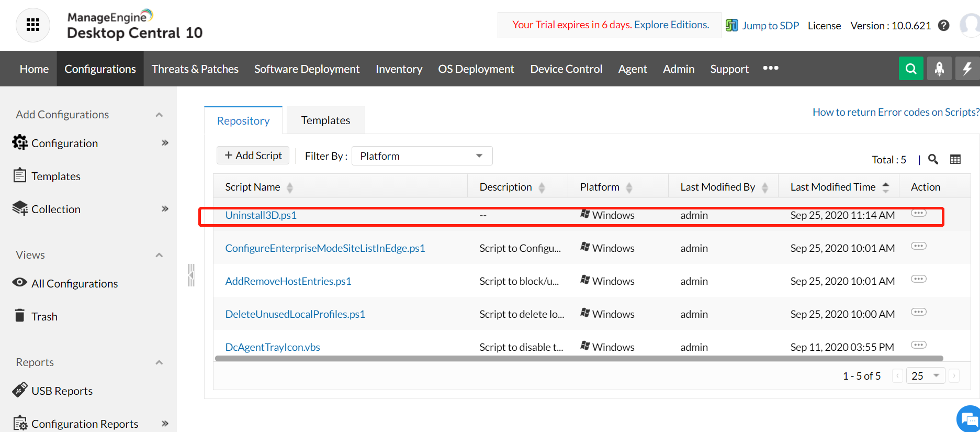Screen dimensions: 980x432
Task: Open Explore Editions link
Action: pyautogui.click(x=672, y=25)
